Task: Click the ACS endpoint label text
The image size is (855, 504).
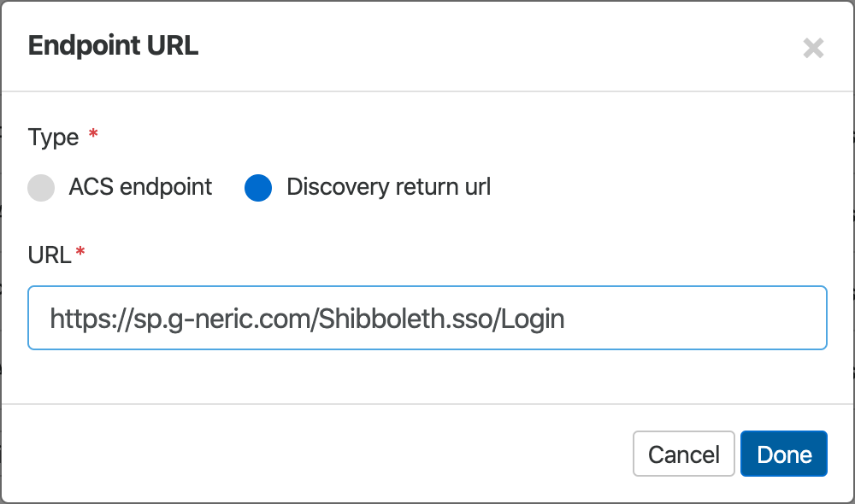Action: point(139,187)
